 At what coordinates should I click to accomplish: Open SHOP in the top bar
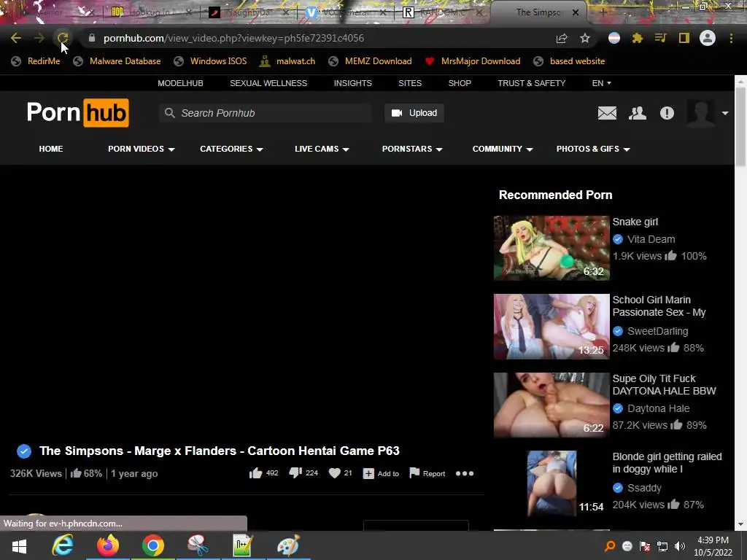pos(460,83)
